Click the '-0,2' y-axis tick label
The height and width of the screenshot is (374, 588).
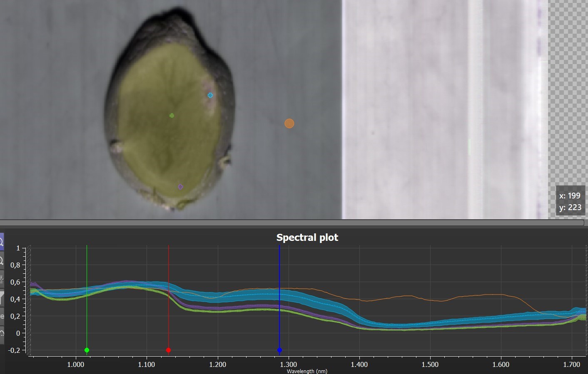point(14,350)
